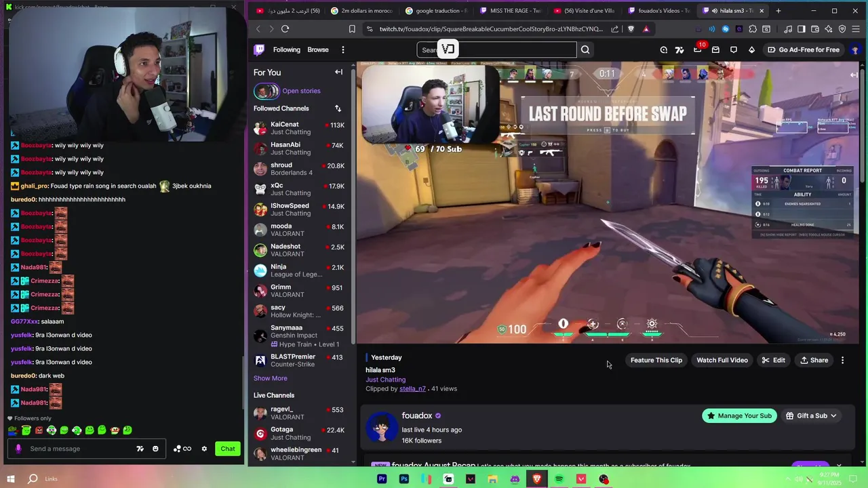This screenshot has width=868, height=488.
Task: Switch to the MISS THE RAGE Twitch tab
Action: pyautogui.click(x=509, y=11)
